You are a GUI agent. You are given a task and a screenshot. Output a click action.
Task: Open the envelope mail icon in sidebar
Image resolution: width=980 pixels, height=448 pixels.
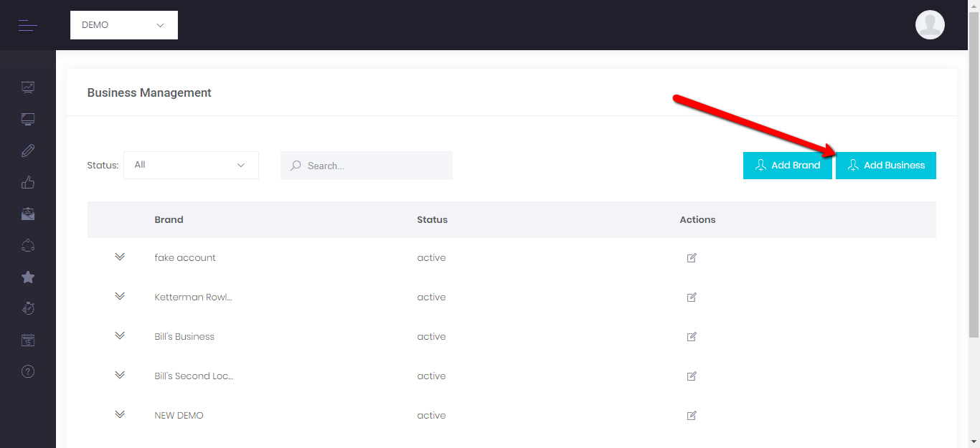(28, 214)
